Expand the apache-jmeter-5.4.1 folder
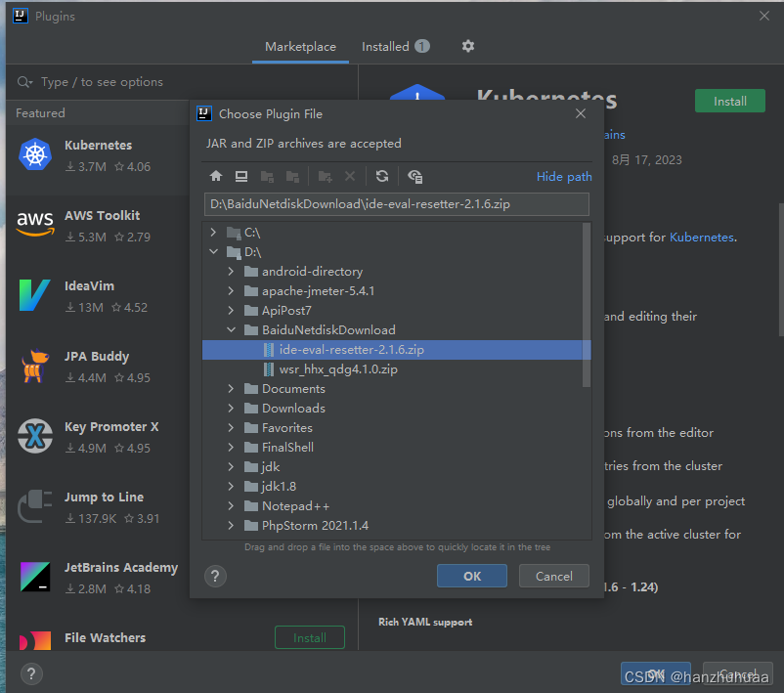This screenshot has height=693, width=784. (231, 290)
